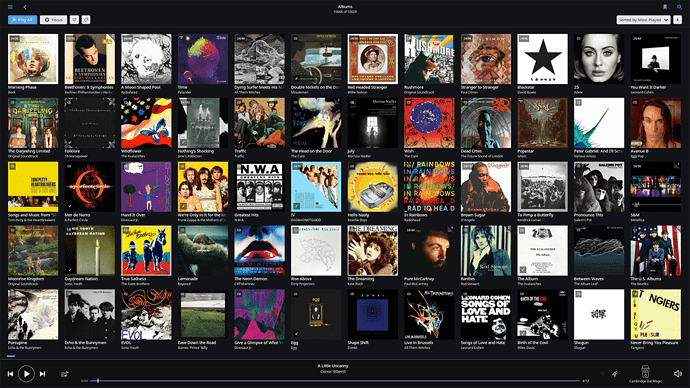This screenshot has height=388, width=690.
Task: Click the Play All button
Action: [22, 20]
